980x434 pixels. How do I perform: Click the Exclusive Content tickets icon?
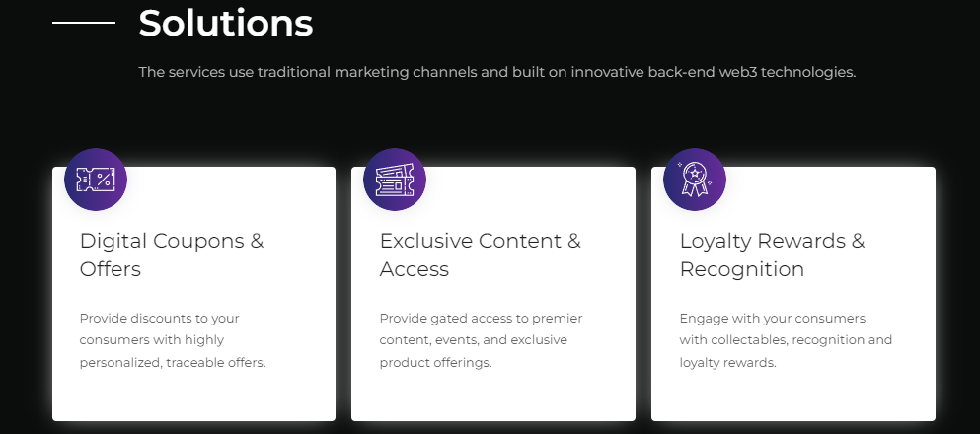point(395,180)
